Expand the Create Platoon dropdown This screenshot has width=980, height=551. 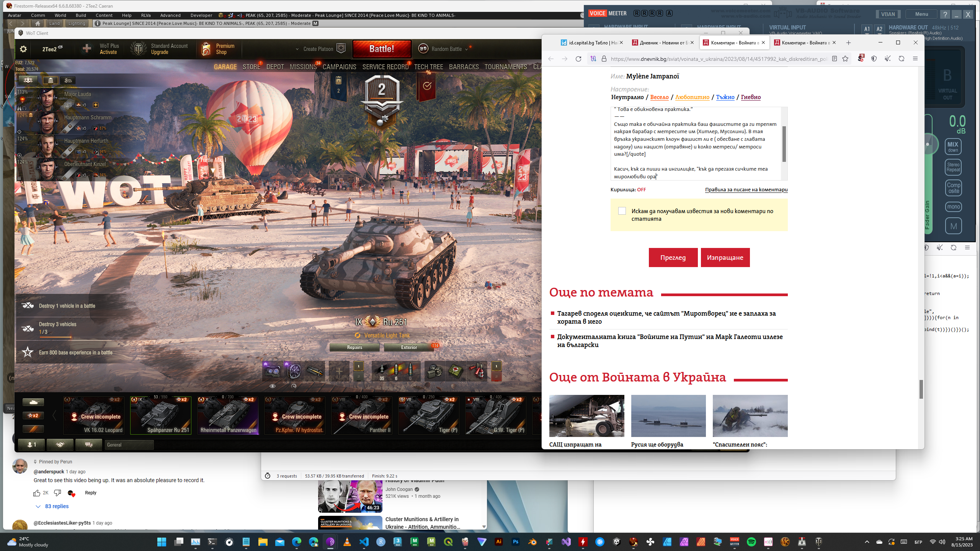coord(297,49)
